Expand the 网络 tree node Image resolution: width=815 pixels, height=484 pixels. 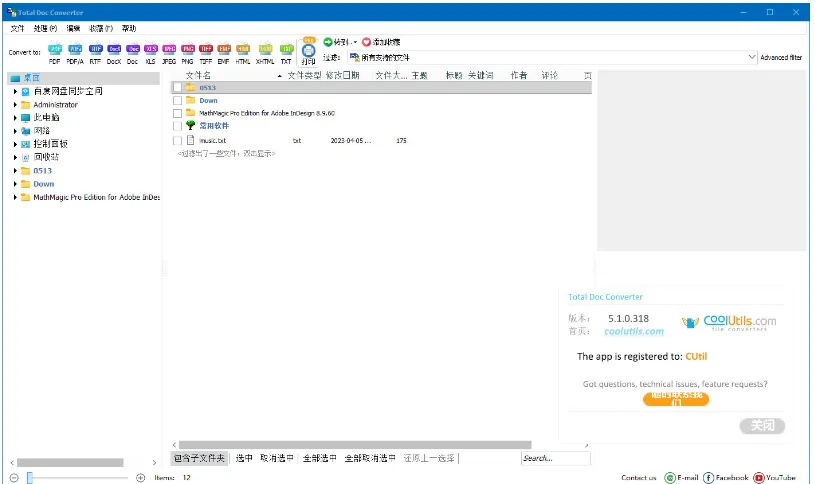[x=15, y=131]
